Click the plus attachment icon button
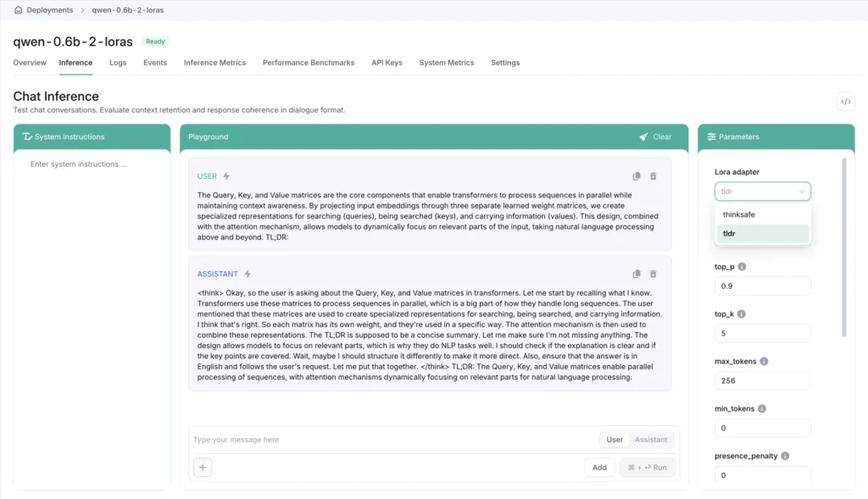The width and height of the screenshot is (868, 499). [x=203, y=467]
